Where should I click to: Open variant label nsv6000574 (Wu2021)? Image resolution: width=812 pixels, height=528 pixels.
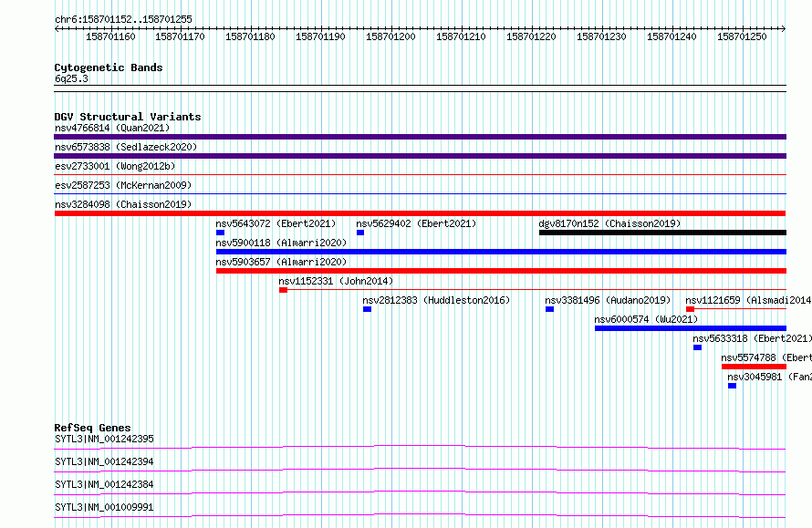point(646,319)
